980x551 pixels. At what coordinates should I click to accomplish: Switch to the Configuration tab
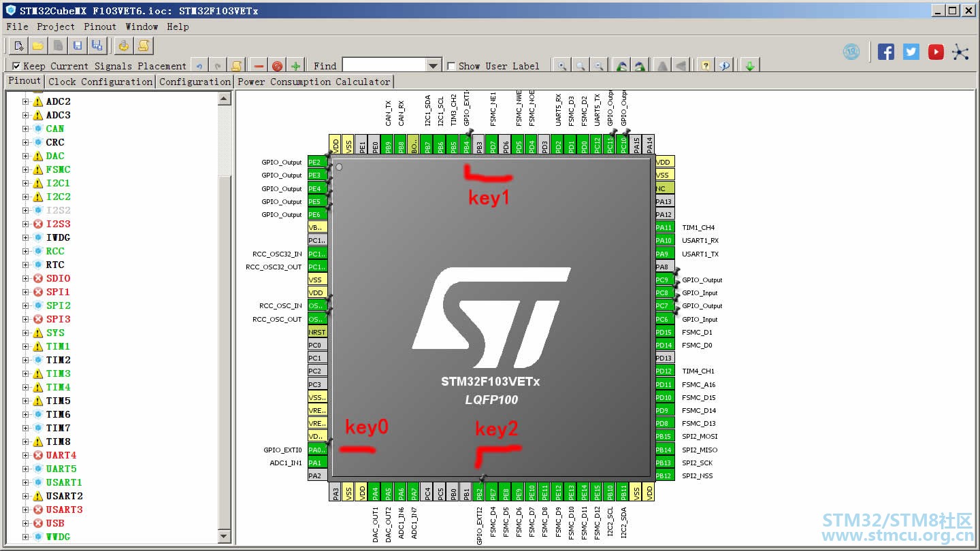coord(195,82)
